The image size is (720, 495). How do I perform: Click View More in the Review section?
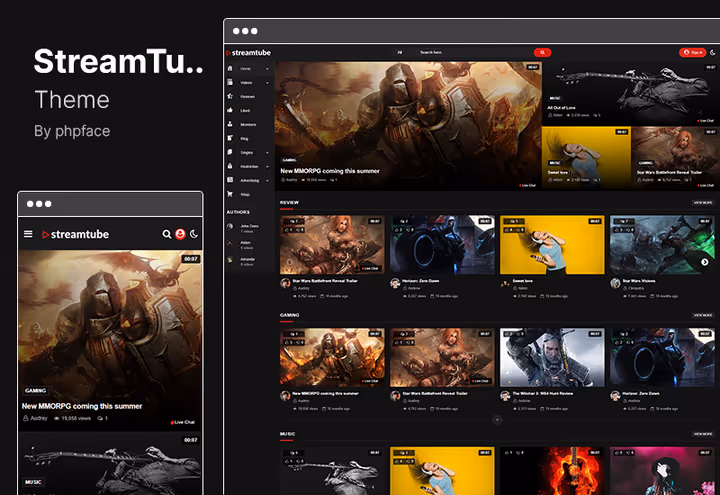coord(703,202)
